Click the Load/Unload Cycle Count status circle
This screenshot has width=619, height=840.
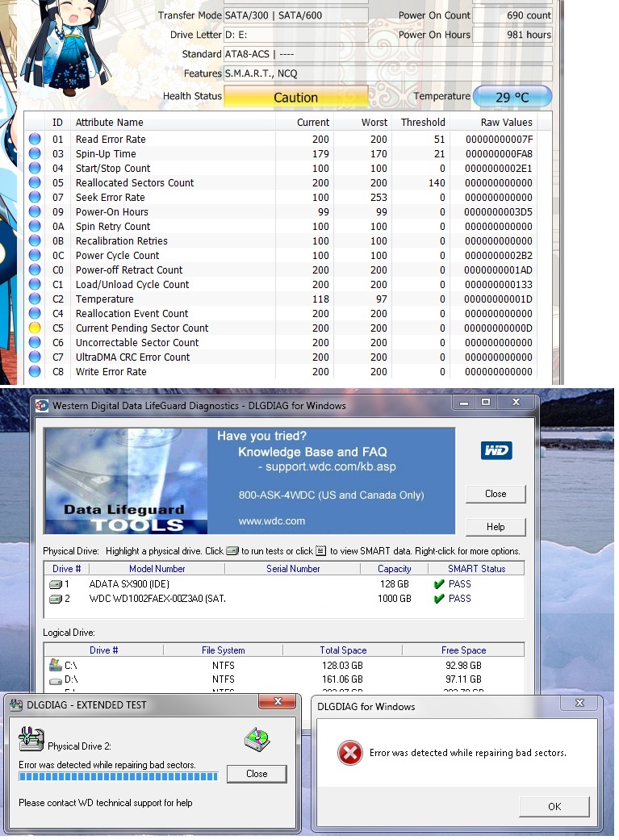(x=35, y=285)
